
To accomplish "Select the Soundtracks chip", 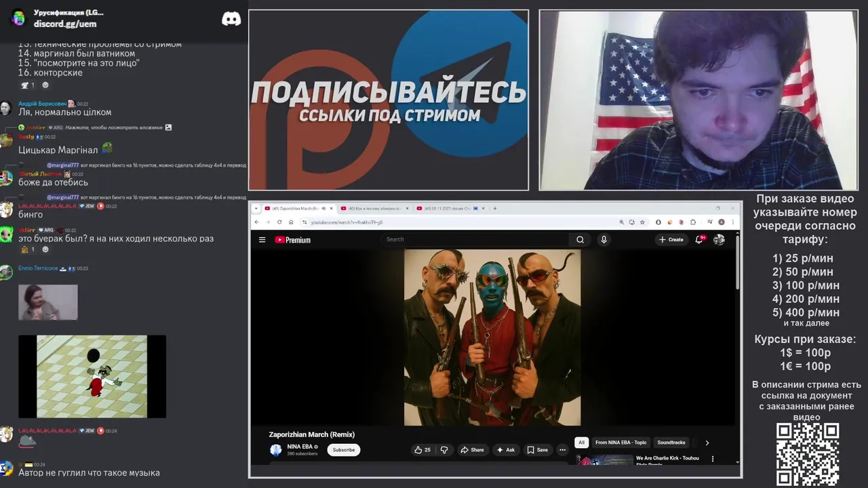I will tap(671, 443).
